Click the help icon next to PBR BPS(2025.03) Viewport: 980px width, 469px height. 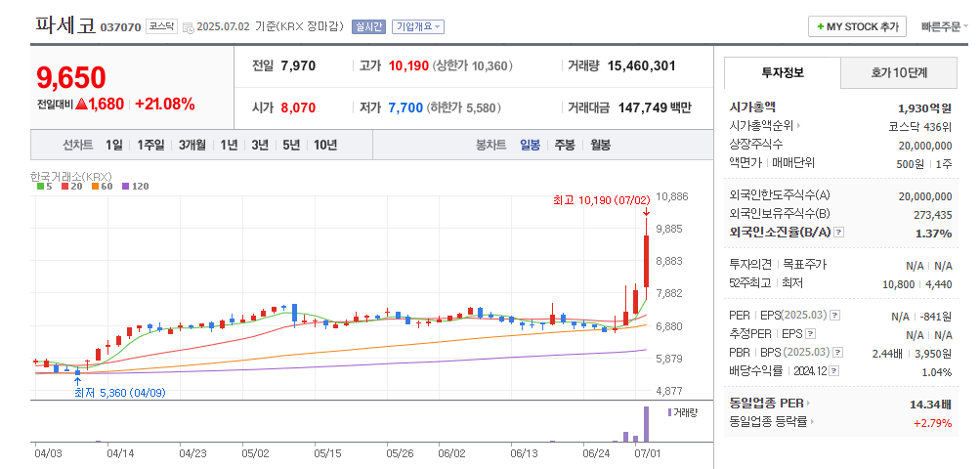[x=838, y=353]
